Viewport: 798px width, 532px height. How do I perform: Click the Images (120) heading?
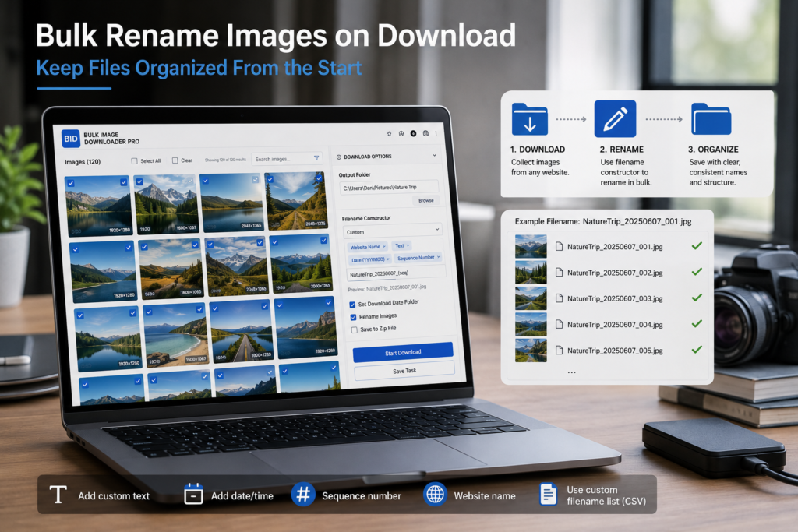[83, 162]
